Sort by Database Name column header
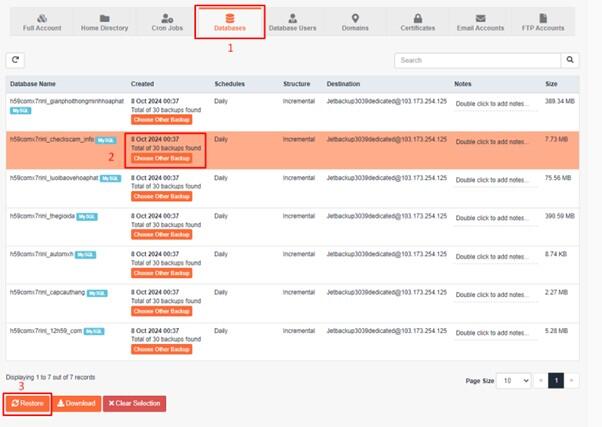Image resolution: width=602 pixels, height=427 pixels. click(33, 84)
